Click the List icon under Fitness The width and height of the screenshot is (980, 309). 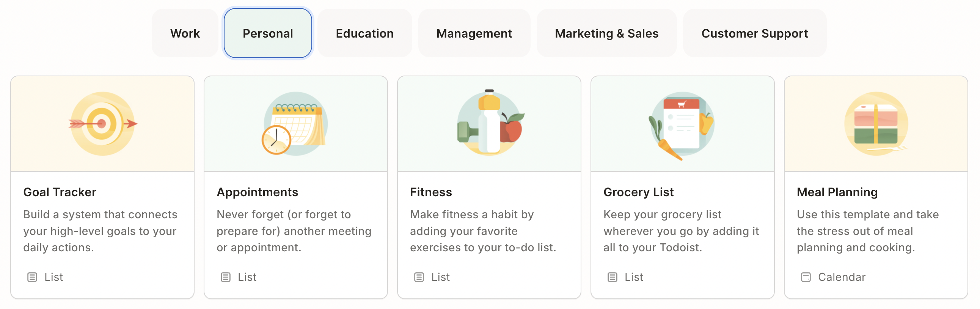click(x=419, y=277)
